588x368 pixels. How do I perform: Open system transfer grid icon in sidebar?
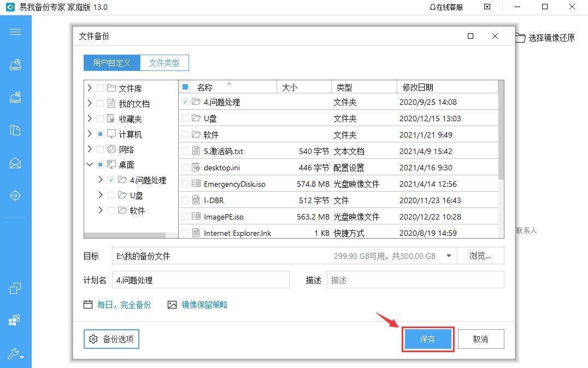coord(15,320)
